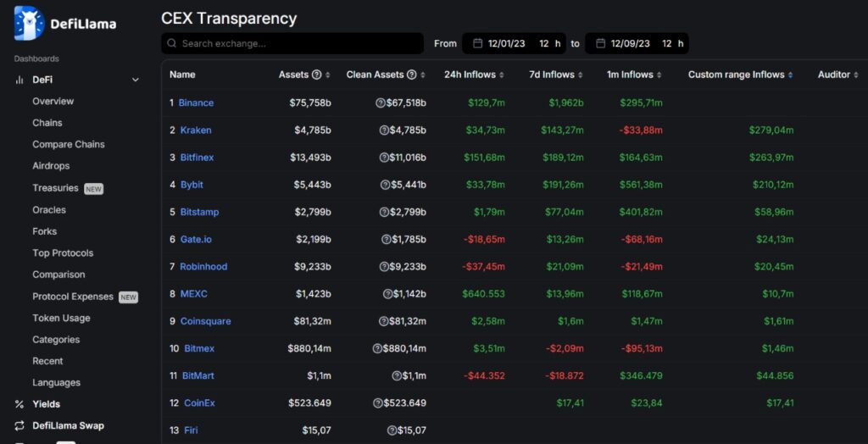Click the question icon beside Kraken clean assets
The image size is (868, 444).
(384, 130)
